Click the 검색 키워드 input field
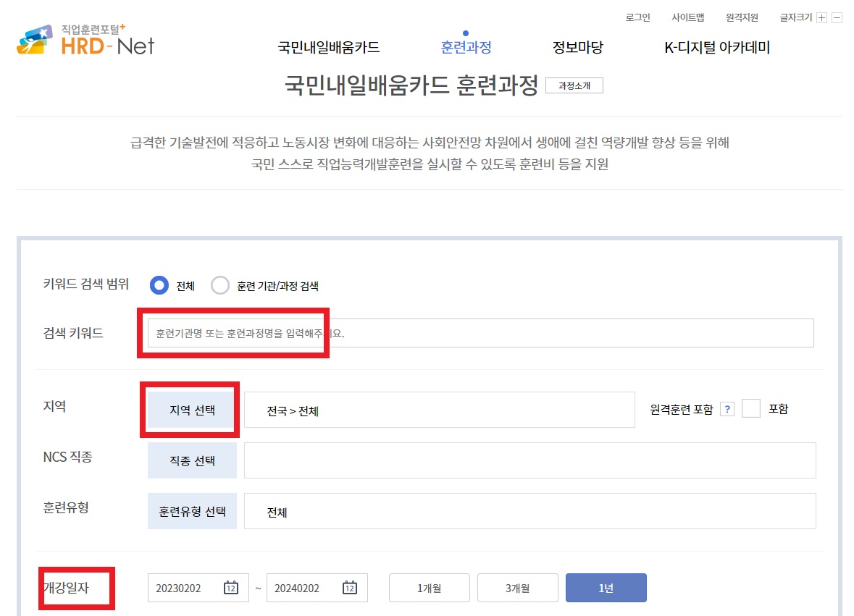Screen dimensions: 854x616 click(478, 333)
